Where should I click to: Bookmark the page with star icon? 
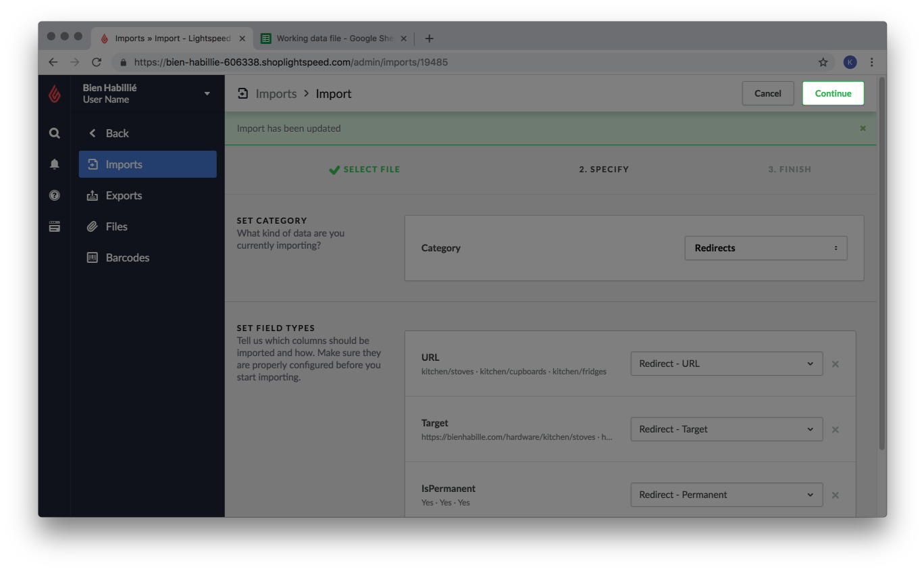[x=823, y=62]
